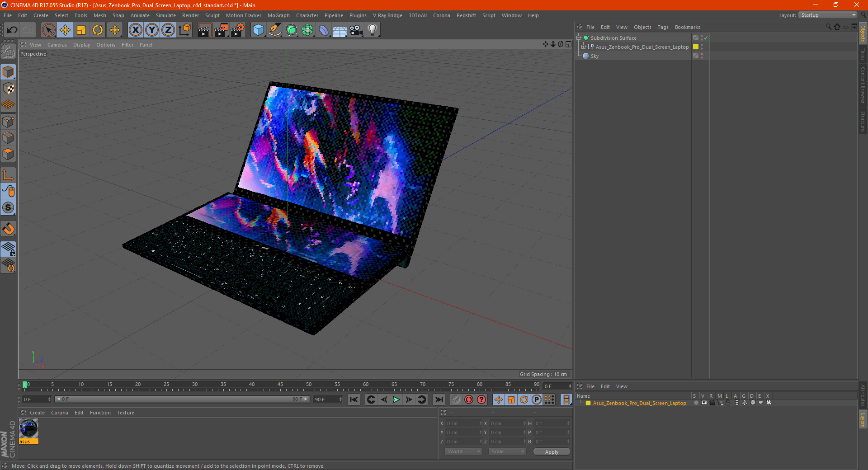Viewport: 868px width, 470px height.
Task: Render to Picture Viewer
Action: [x=221, y=30]
